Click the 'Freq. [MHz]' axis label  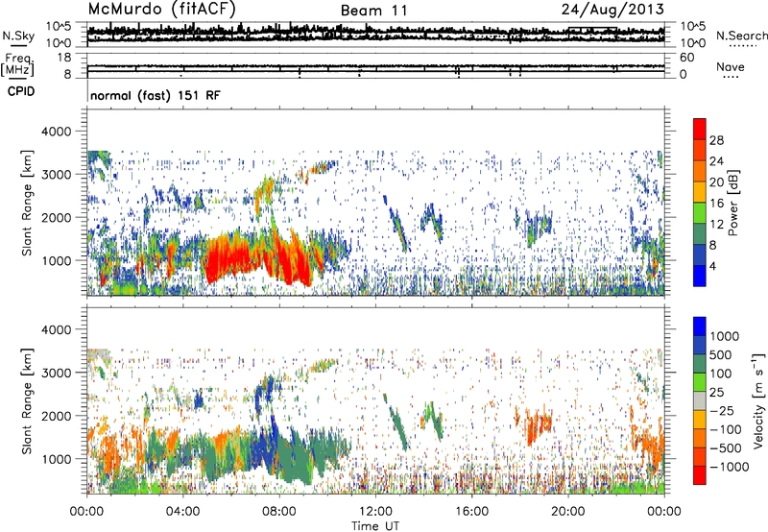pos(17,65)
